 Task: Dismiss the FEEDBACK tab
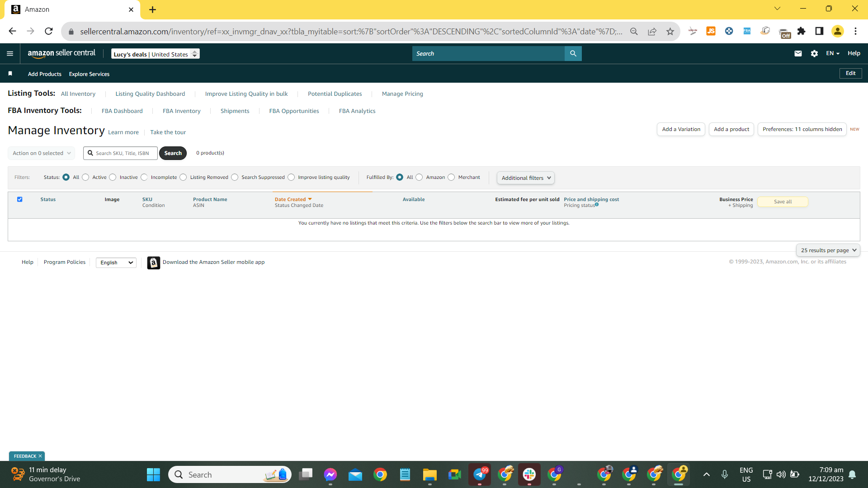point(40,456)
